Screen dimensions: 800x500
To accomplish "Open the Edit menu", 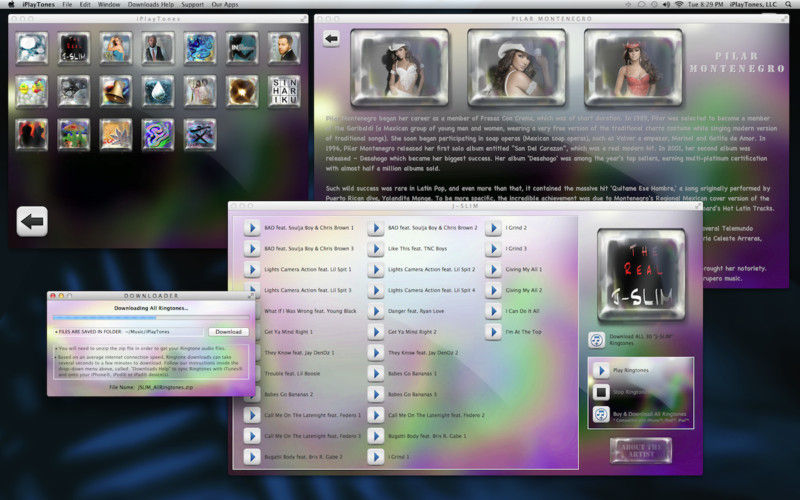I will (x=85, y=4).
